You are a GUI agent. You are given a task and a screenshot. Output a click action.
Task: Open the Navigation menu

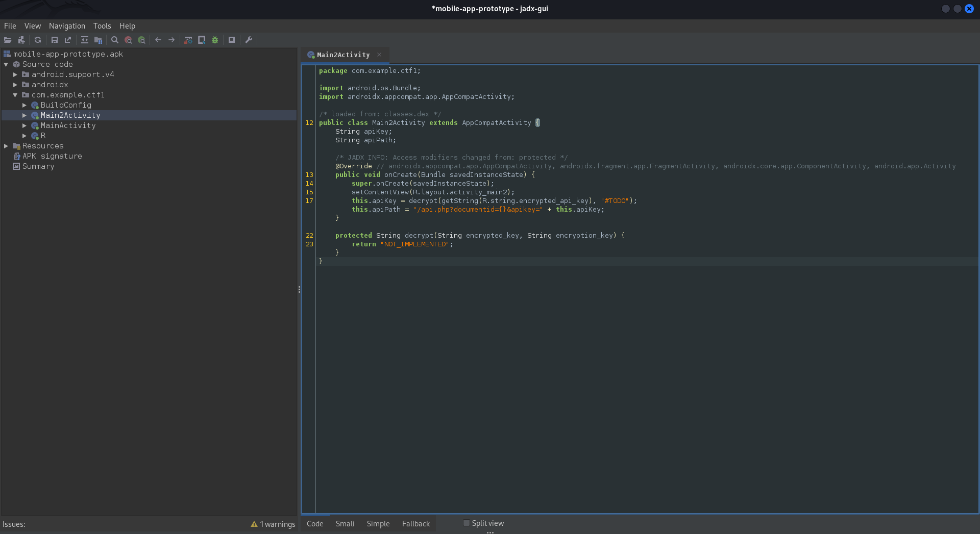coord(67,26)
